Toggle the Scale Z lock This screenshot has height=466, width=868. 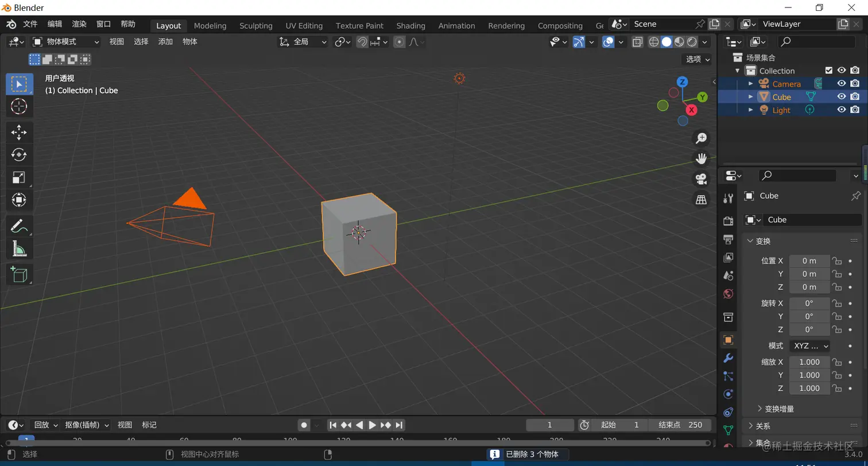click(x=837, y=389)
